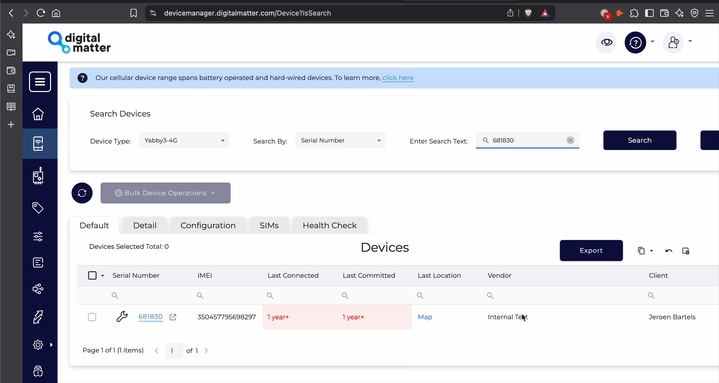The height and width of the screenshot is (383, 719).
Task: Sort by Last Committed column header
Action: tap(369, 275)
